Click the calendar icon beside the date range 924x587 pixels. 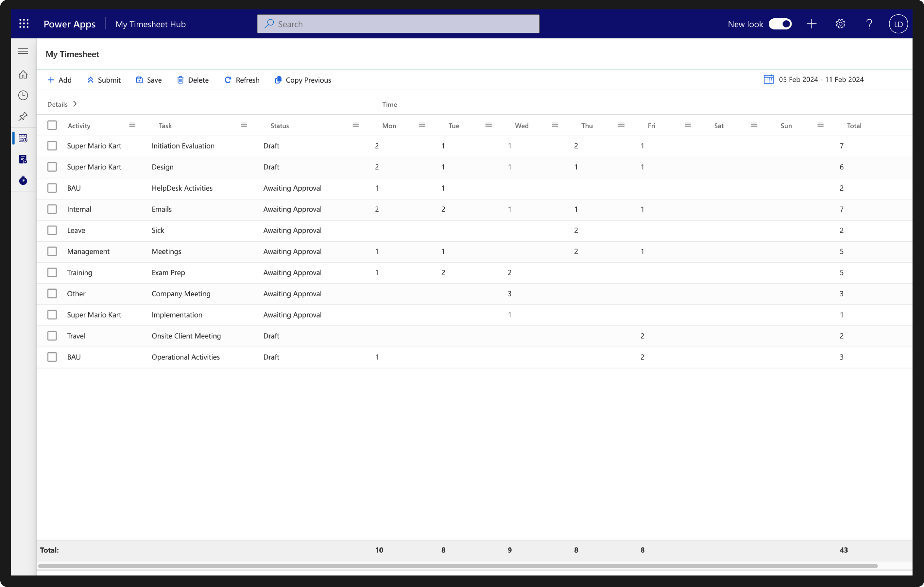(x=768, y=79)
